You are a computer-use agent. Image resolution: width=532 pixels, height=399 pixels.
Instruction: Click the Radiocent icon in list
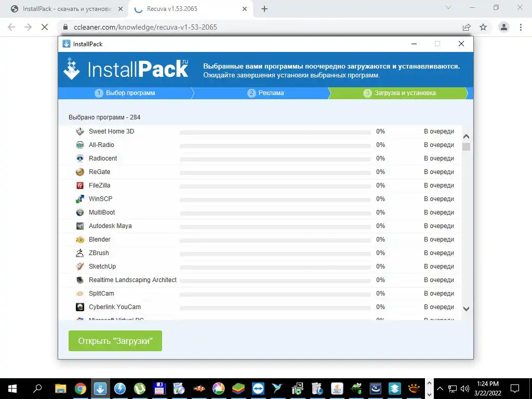pos(79,158)
